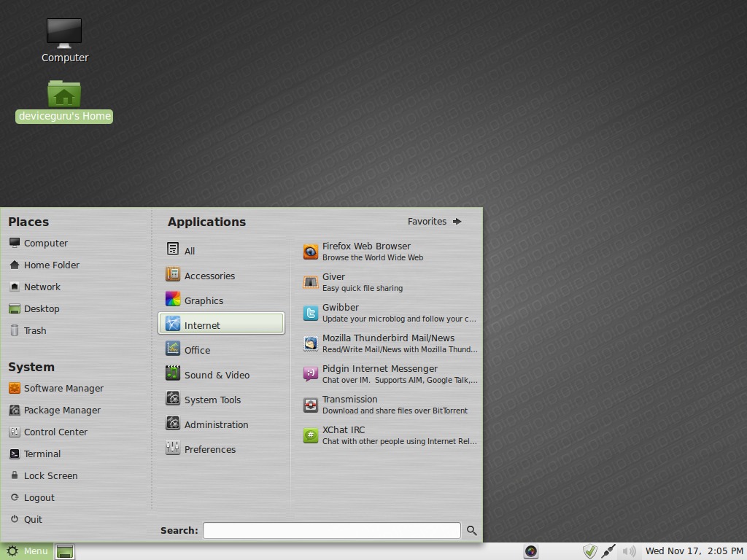The width and height of the screenshot is (747, 560).
Task: Open Terminal from System list
Action: pos(35,454)
